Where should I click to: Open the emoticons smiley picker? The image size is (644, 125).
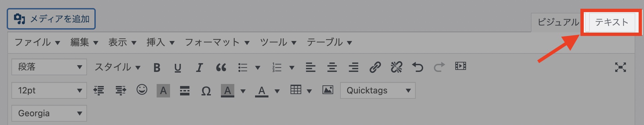[142, 90]
